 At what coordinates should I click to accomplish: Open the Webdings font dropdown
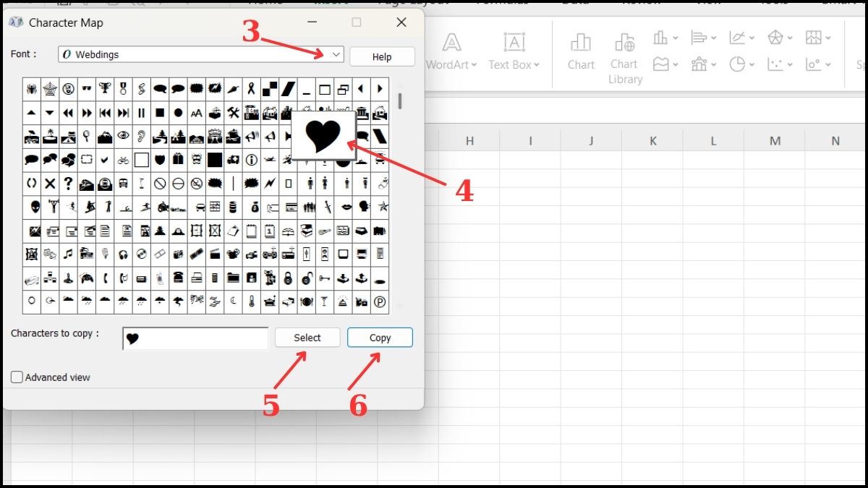click(x=335, y=54)
